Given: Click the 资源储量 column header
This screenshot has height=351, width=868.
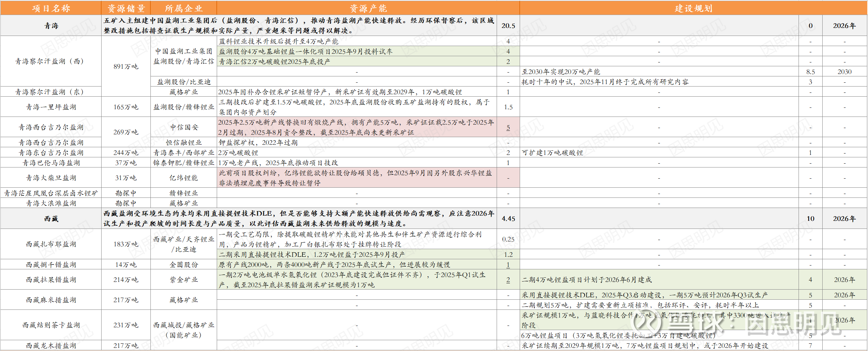Looking at the screenshot, I should click(126, 8).
